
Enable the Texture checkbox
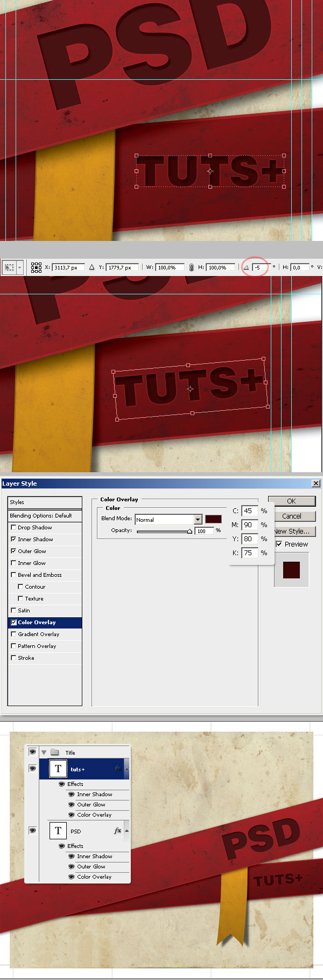(x=20, y=598)
